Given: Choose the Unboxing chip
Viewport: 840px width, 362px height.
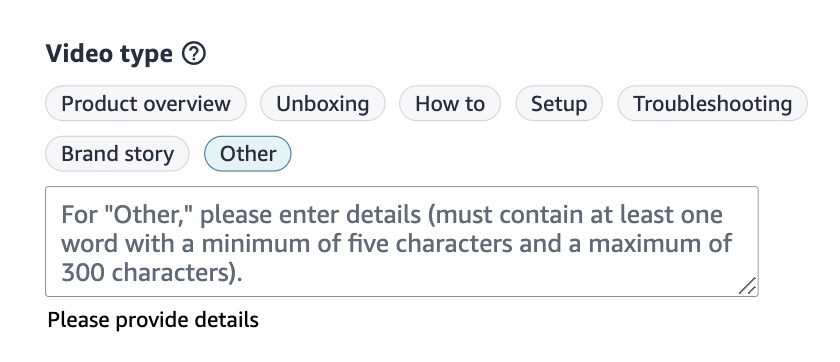Looking at the screenshot, I should 322,103.
